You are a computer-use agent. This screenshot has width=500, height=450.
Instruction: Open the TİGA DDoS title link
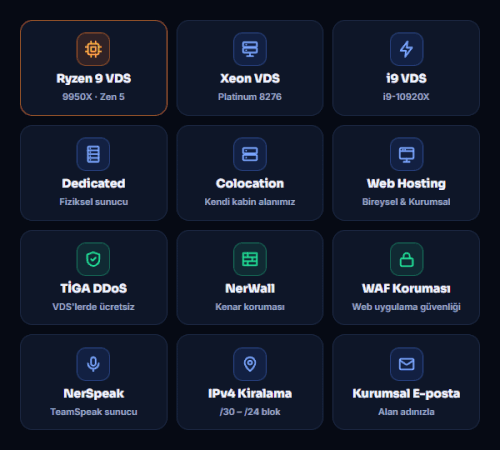click(94, 288)
